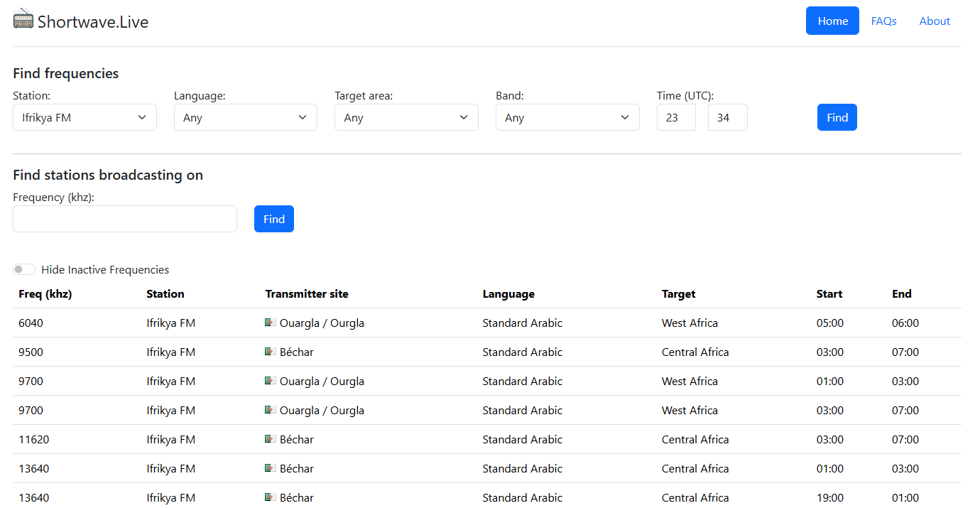This screenshot has width=980, height=508.
Task: Click the UTC minute field showing 34
Action: pos(728,117)
